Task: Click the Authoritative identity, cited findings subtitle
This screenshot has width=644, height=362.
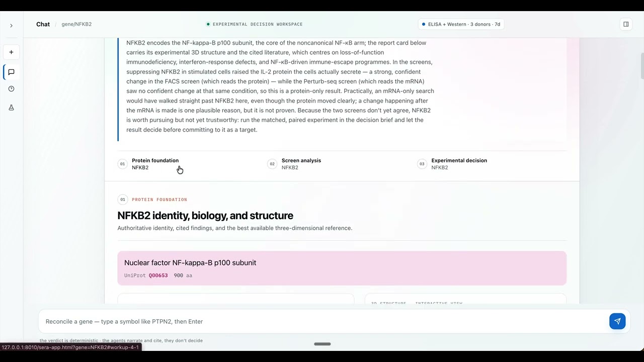Action: [x=235, y=228]
